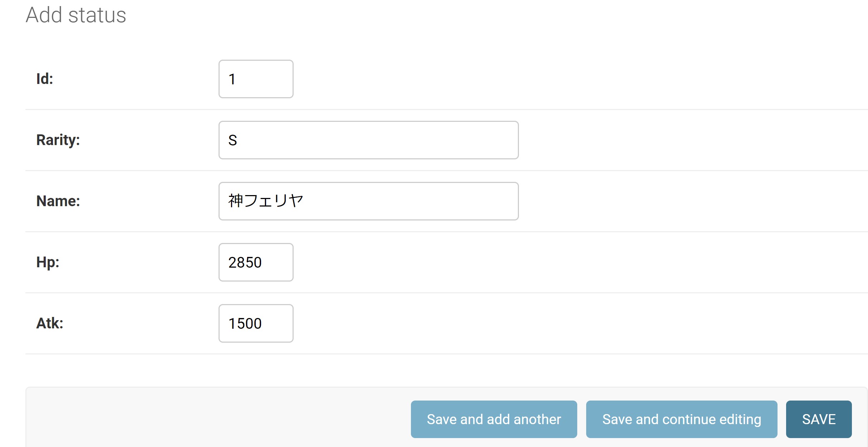Click the Hp: field label
The image size is (868, 447).
(x=48, y=262)
